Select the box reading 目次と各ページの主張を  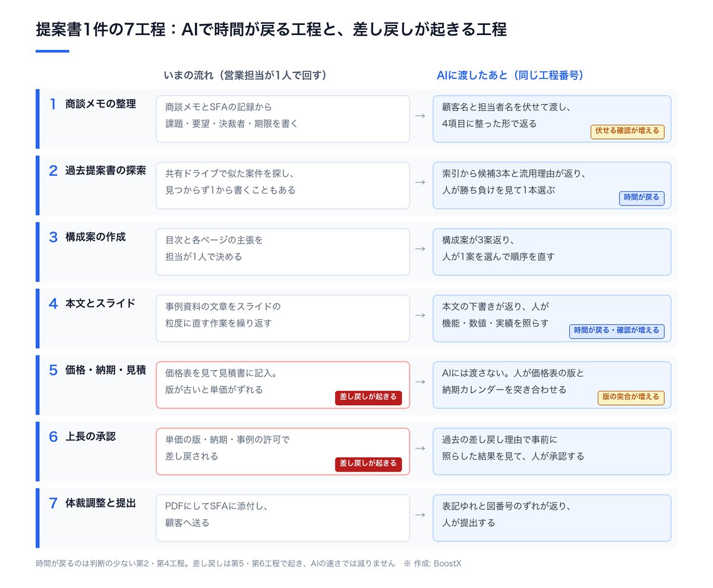(x=283, y=252)
